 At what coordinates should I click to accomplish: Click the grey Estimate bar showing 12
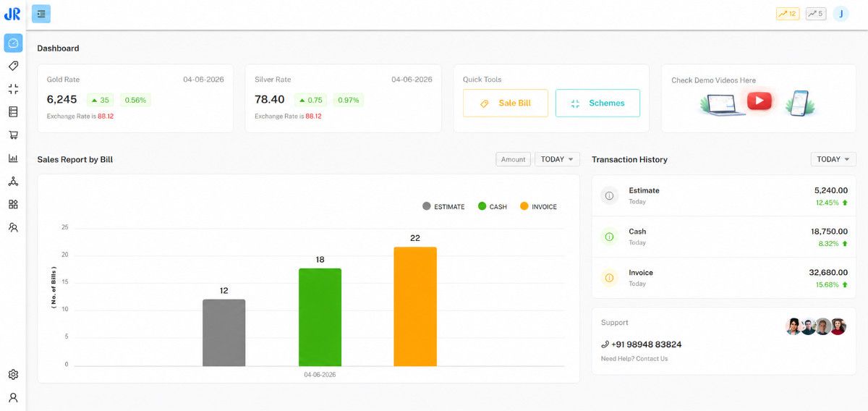[x=224, y=333]
